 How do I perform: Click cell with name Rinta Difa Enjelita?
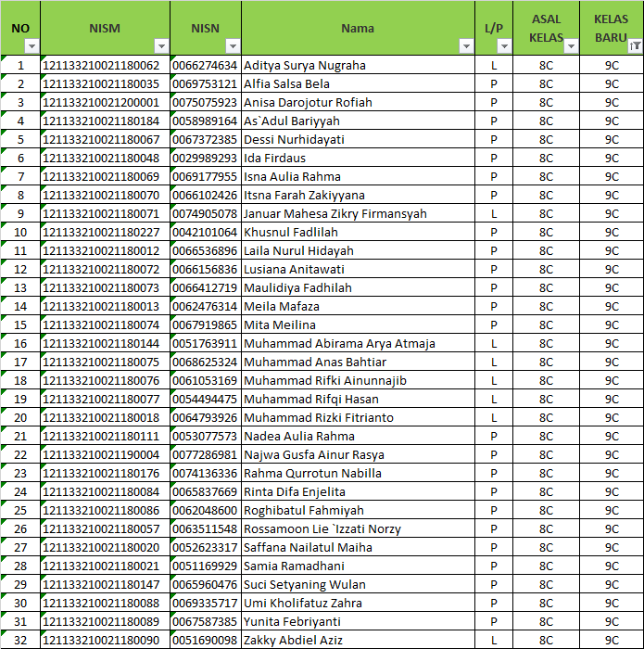358,492
